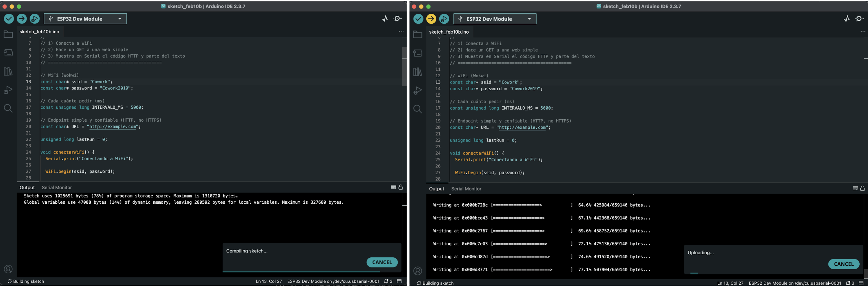Open the board selector dropdown in right window

pos(495,19)
